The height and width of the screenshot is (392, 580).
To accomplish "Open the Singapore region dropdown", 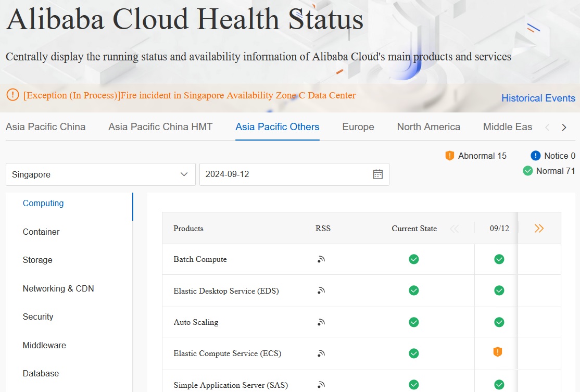I will 100,174.
